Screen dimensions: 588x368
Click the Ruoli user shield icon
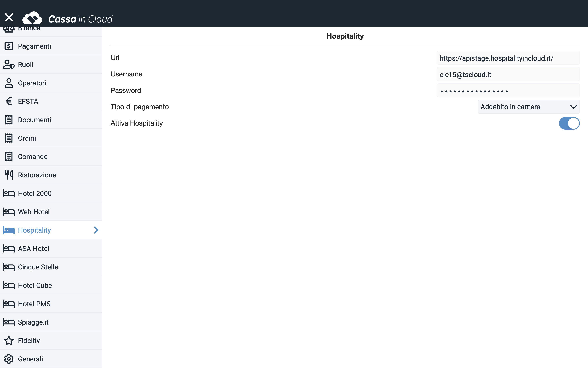9,64
